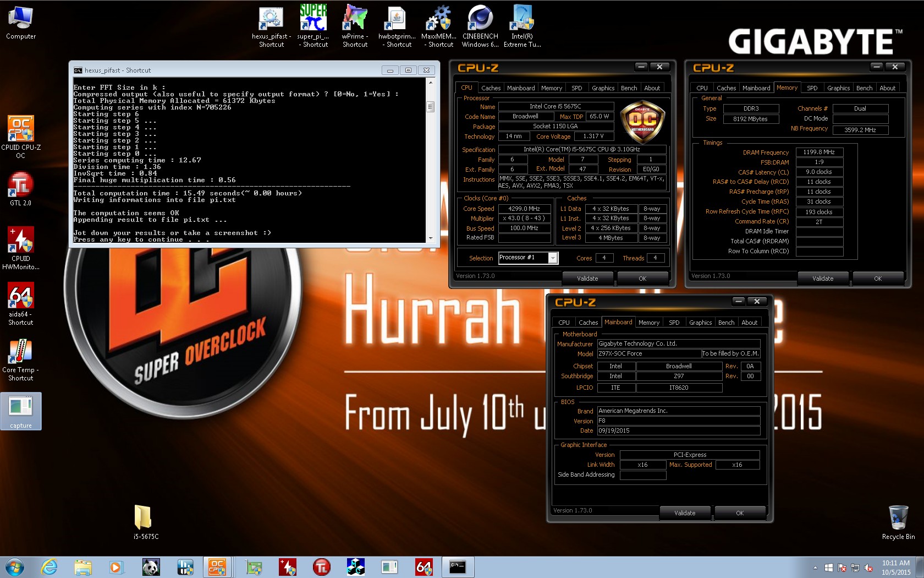Open Mainboard tab in CPU window

pos(521,88)
